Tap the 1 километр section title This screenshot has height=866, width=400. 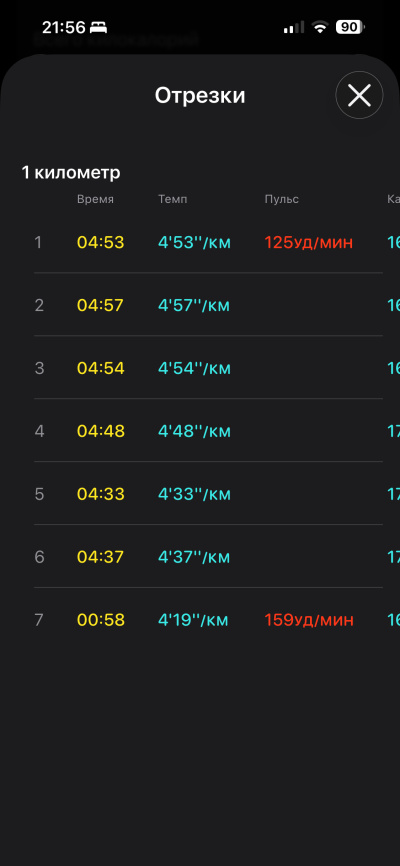coord(71,173)
